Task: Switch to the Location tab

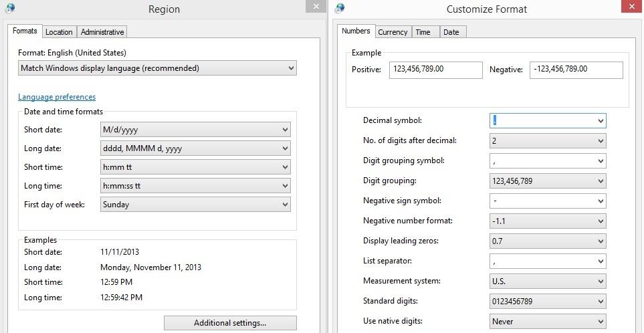Action: tap(59, 32)
